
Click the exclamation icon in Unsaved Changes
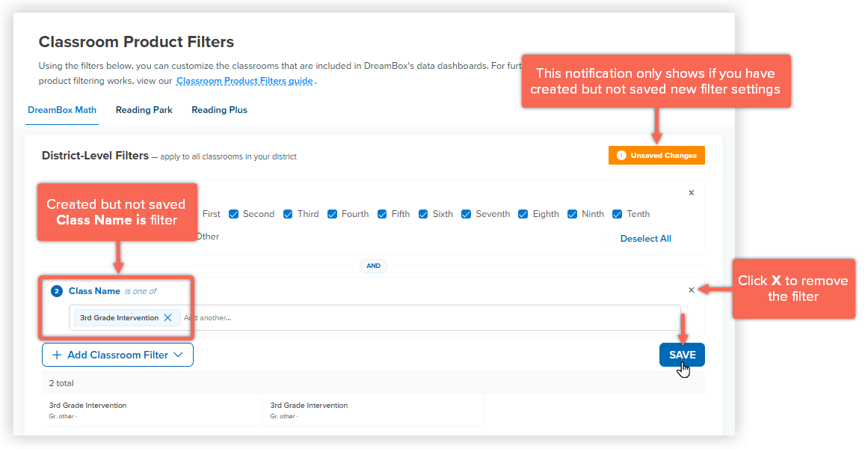click(621, 155)
